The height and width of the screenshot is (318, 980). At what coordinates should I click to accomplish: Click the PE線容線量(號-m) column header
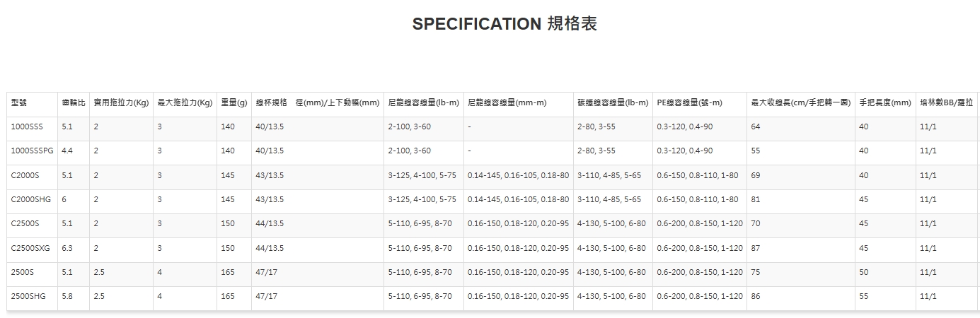pos(689,103)
